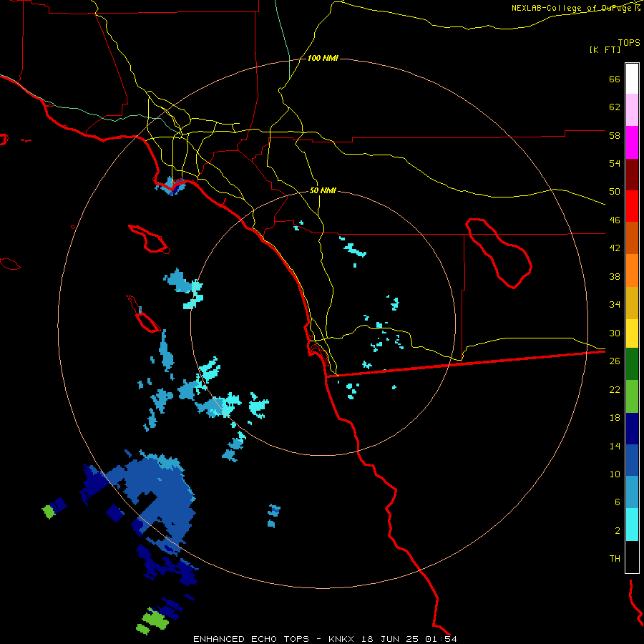Click the cyan legend swatch
The image size is (644, 644).
[632, 525]
